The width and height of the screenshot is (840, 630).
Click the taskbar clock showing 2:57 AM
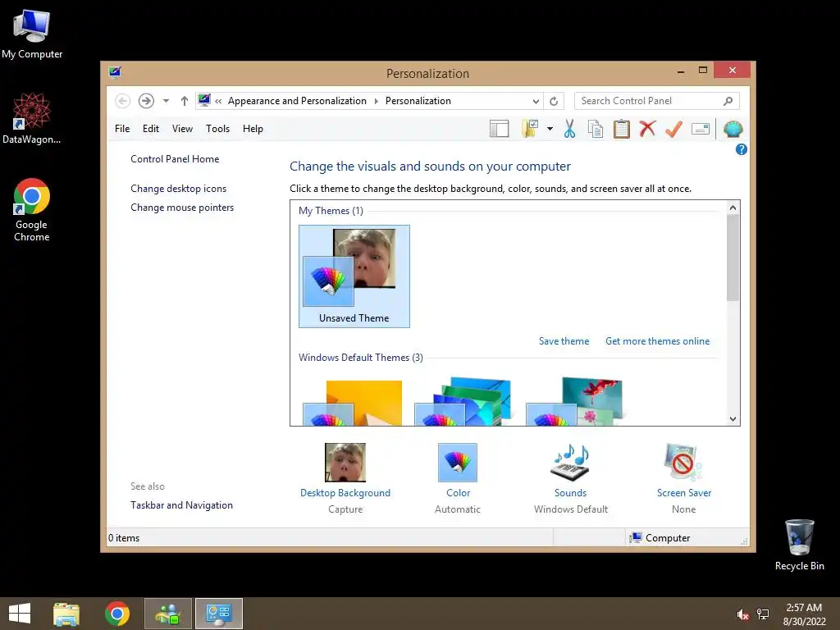(804, 614)
